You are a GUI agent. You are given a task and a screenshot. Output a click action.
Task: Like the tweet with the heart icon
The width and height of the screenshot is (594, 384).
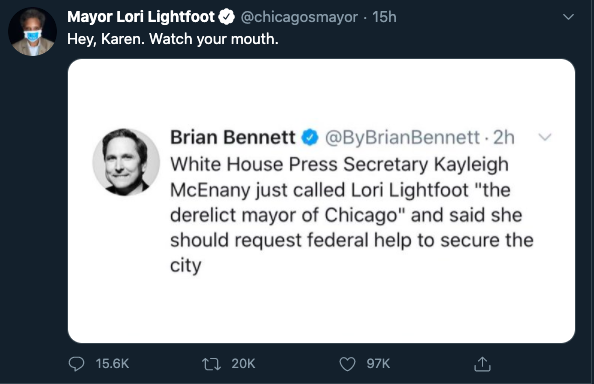(347, 364)
